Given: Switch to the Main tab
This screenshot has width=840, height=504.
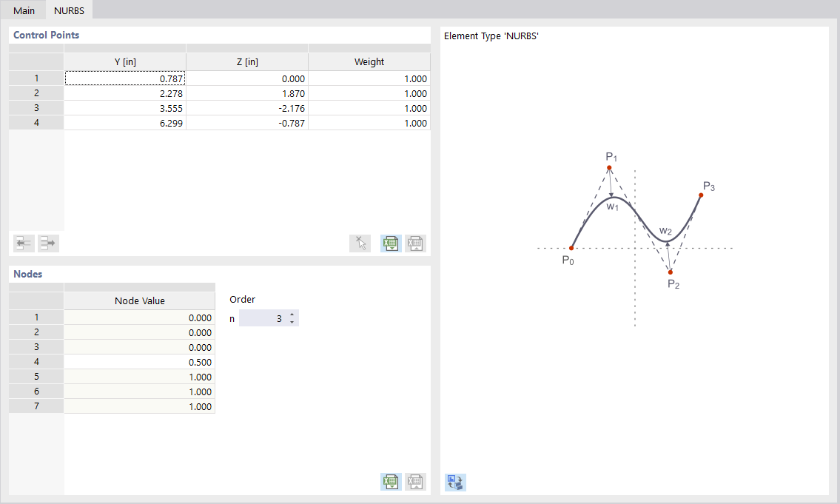Looking at the screenshot, I should tap(23, 10).
